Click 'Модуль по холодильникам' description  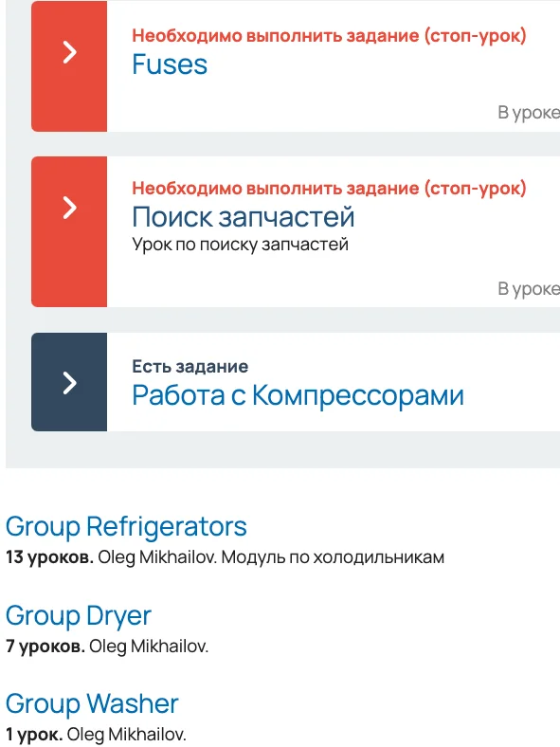click(x=333, y=557)
